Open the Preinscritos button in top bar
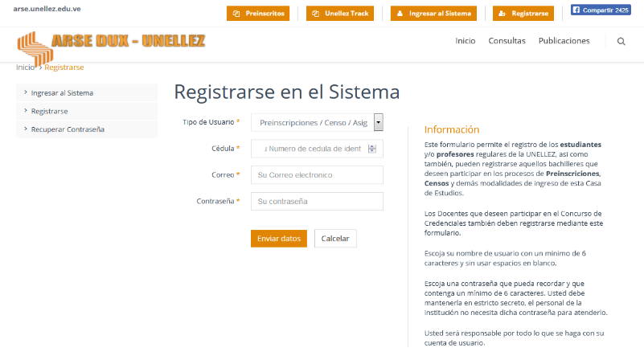This screenshot has width=644, height=356. coord(258,14)
